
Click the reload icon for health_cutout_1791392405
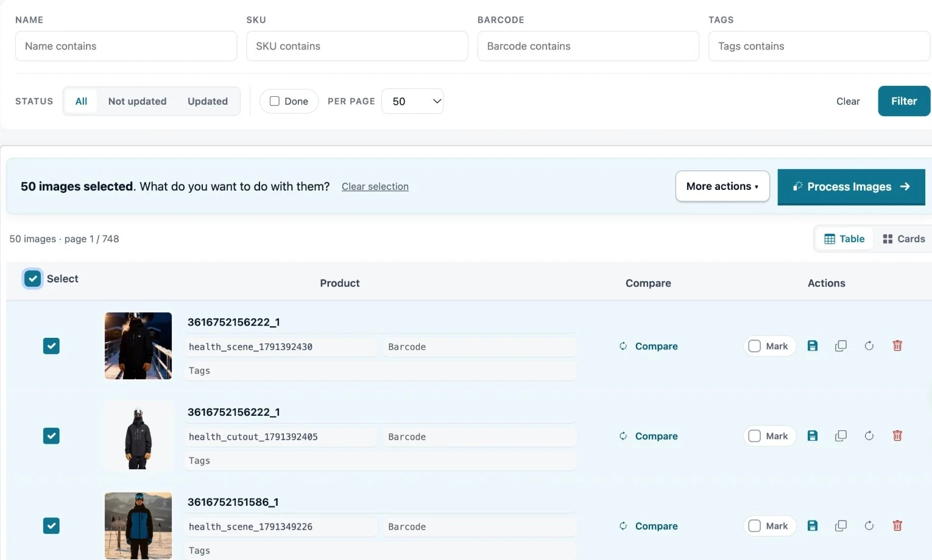pos(869,436)
